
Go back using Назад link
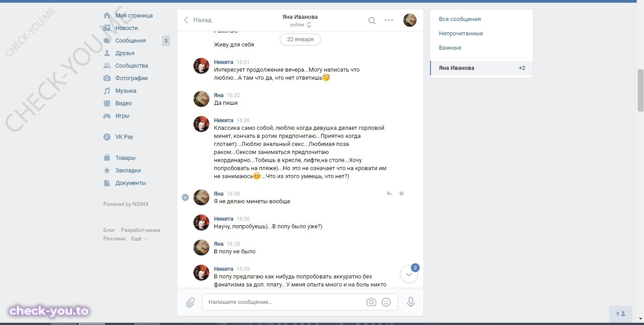pos(198,20)
